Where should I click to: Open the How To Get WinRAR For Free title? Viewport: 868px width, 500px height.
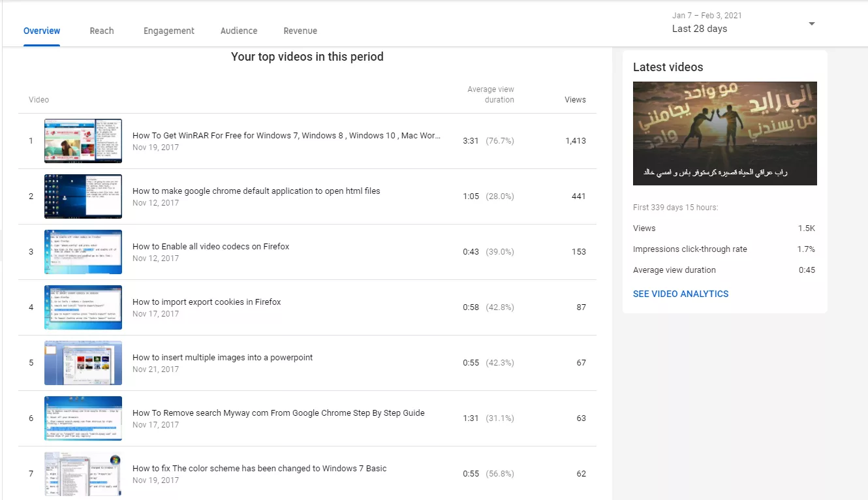(x=286, y=136)
